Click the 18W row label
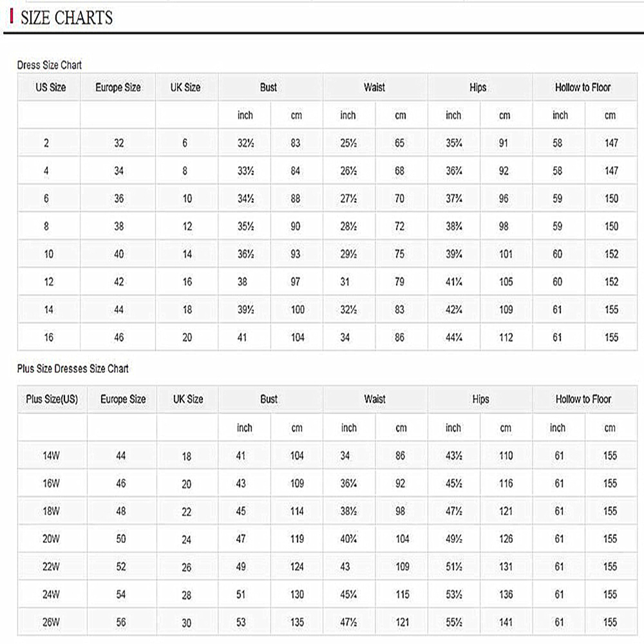The height and width of the screenshot is (644, 644). (x=51, y=511)
